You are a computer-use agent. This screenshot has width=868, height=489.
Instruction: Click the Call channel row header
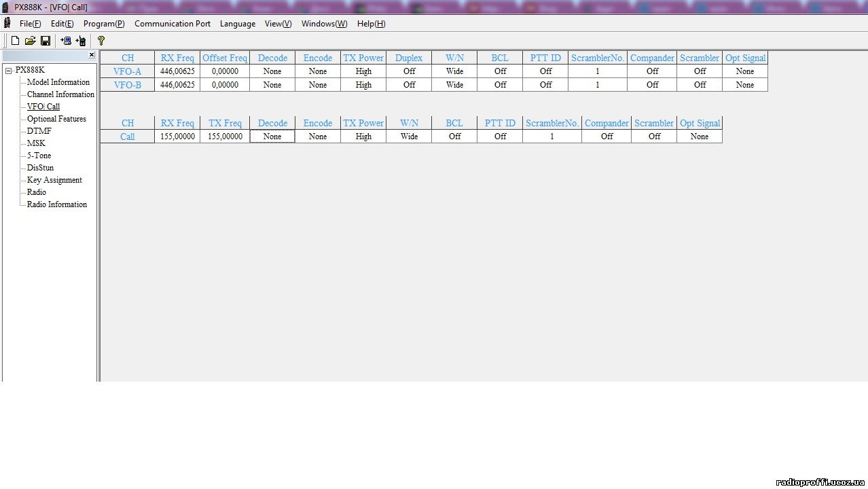[128, 137]
